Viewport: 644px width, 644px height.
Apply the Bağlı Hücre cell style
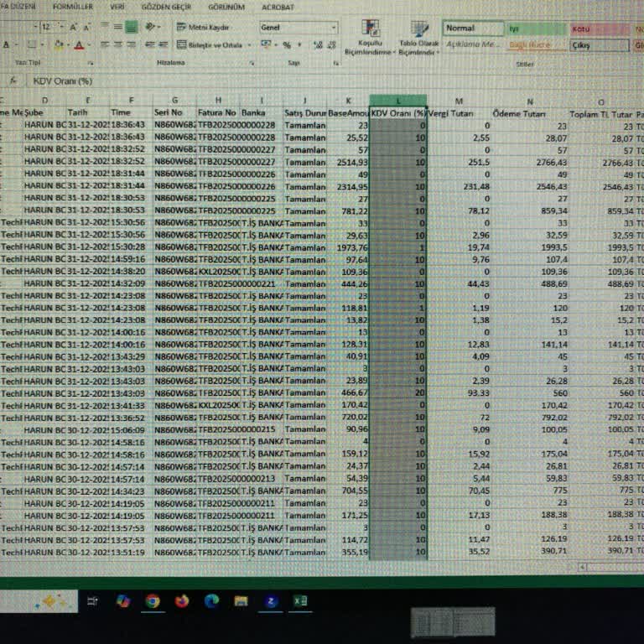click(538, 44)
